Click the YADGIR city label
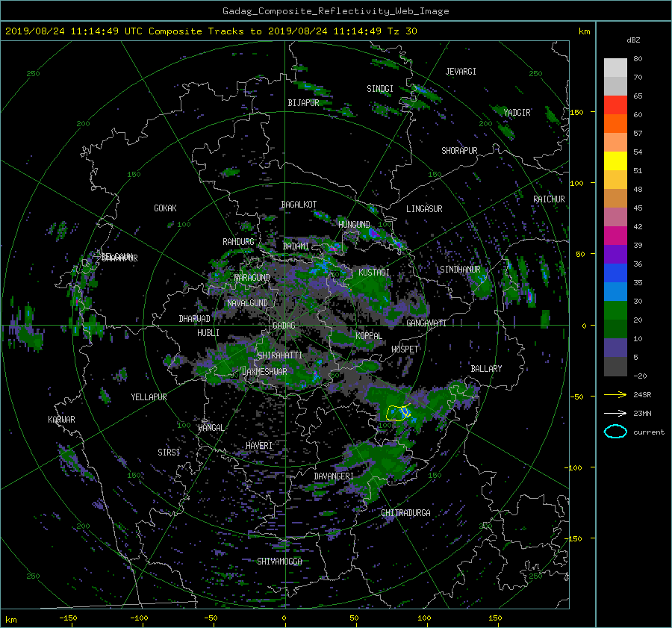Viewport: 672px width, 628px height. [x=517, y=113]
